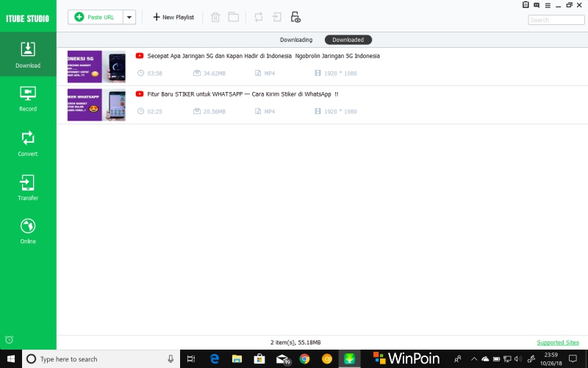588x368 pixels.
Task: Open the Mail app on taskbar
Action: pos(282,359)
